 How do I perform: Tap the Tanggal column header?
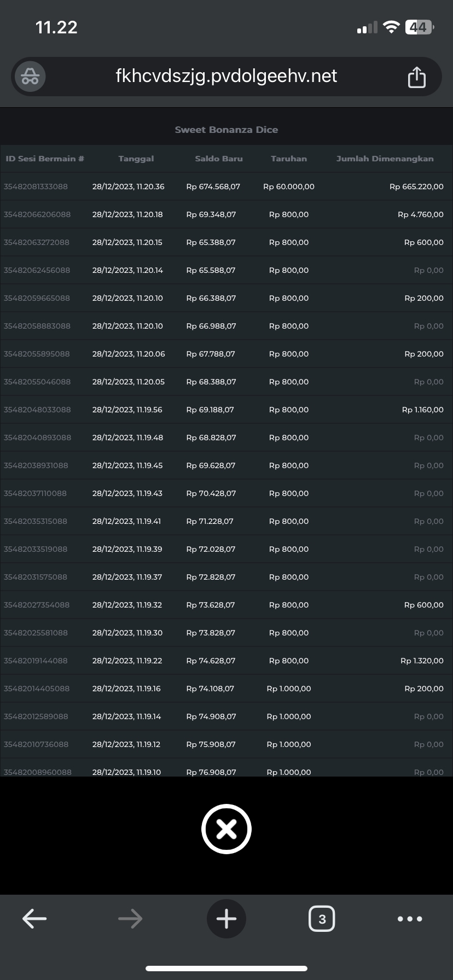[136, 159]
